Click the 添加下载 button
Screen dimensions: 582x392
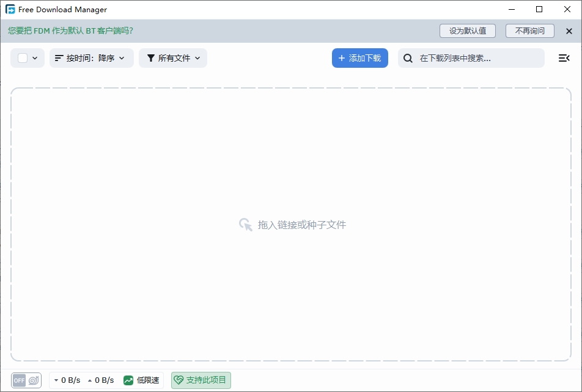click(360, 58)
